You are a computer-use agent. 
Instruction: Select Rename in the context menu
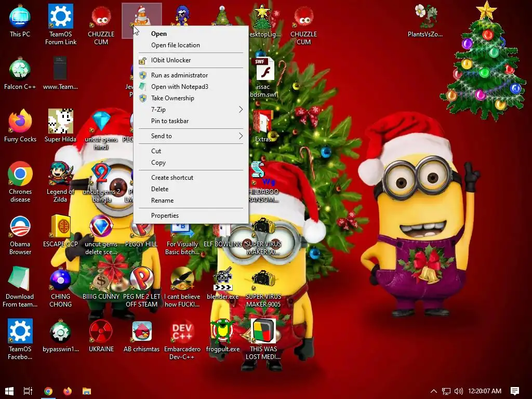[x=191, y=201]
